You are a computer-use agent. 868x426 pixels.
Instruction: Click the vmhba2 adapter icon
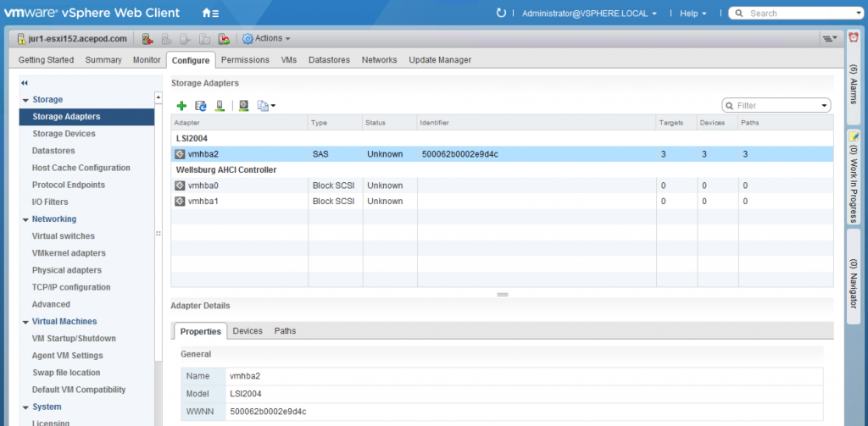[180, 154]
